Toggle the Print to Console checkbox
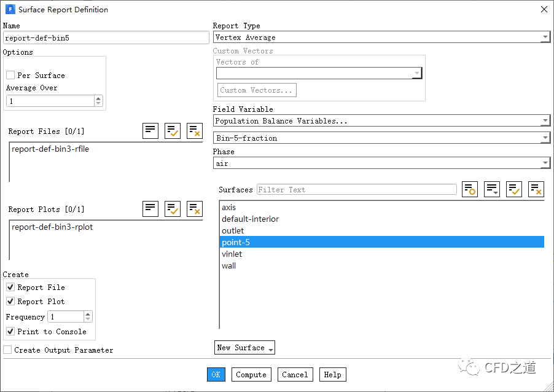Image resolution: width=554 pixels, height=392 pixels. 10,332
